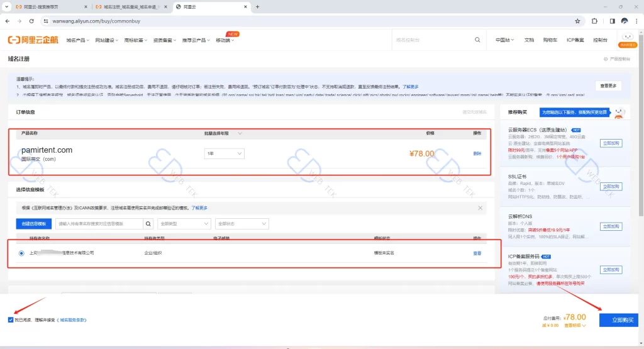
Task: Switch to the 域名注册 browser tab
Action: 131,7
